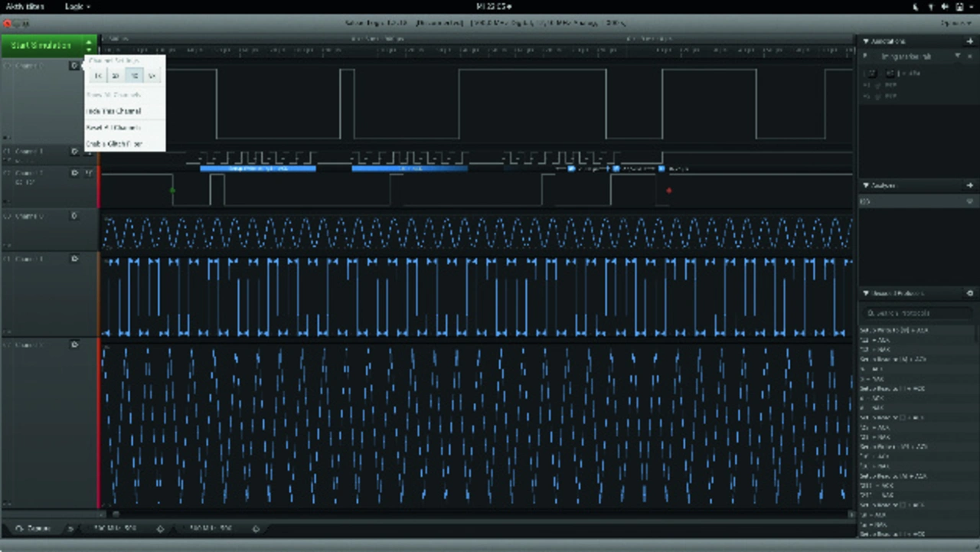980x552 pixels.
Task: Choose Enable Glitch Filter in popup menu
Action: click(115, 144)
